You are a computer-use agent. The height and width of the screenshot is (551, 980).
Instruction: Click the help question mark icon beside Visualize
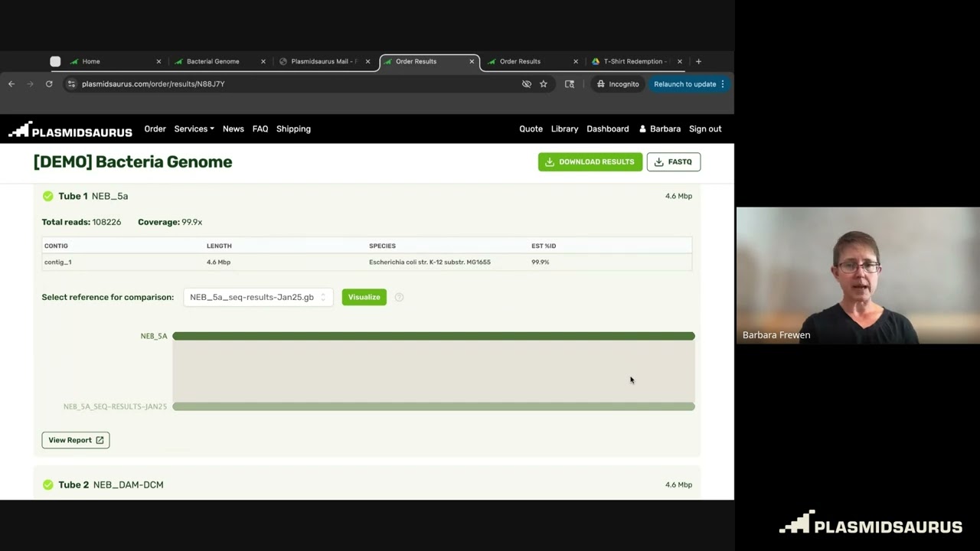(399, 297)
